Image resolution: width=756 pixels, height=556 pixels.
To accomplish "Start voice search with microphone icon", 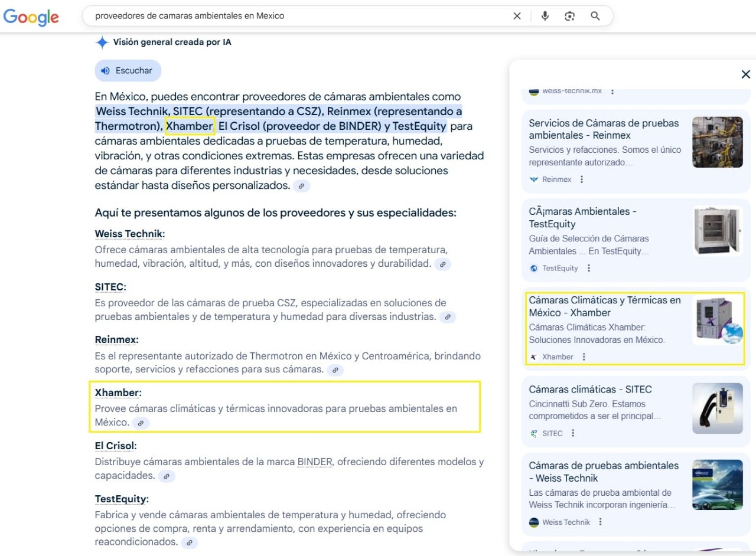I will (x=545, y=16).
